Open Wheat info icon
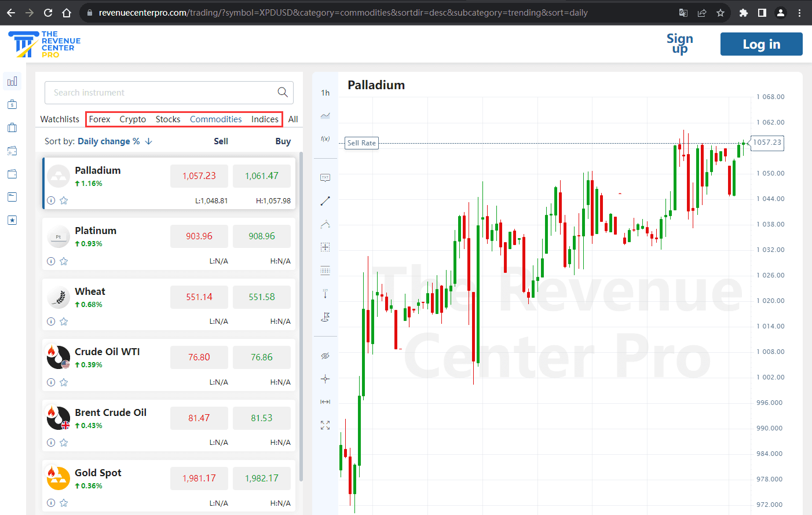Screen dimensions: 812x515 [x=51, y=322]
